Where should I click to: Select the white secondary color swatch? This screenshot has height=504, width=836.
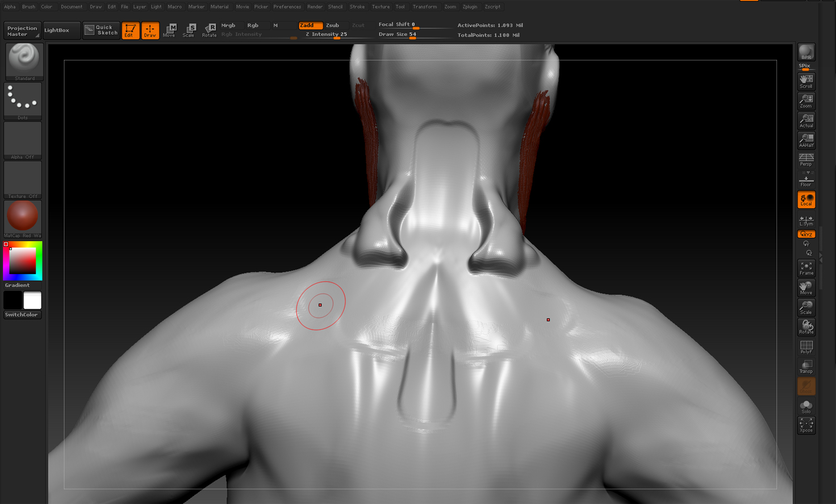pyautogui.click(x=32, y=300)
